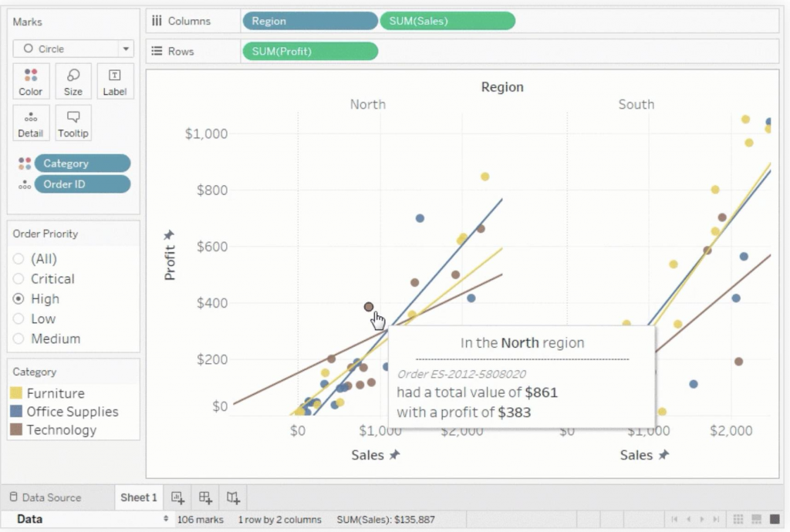Select (All) in Order Priority
Screen dimensions: 790x532
17,258
